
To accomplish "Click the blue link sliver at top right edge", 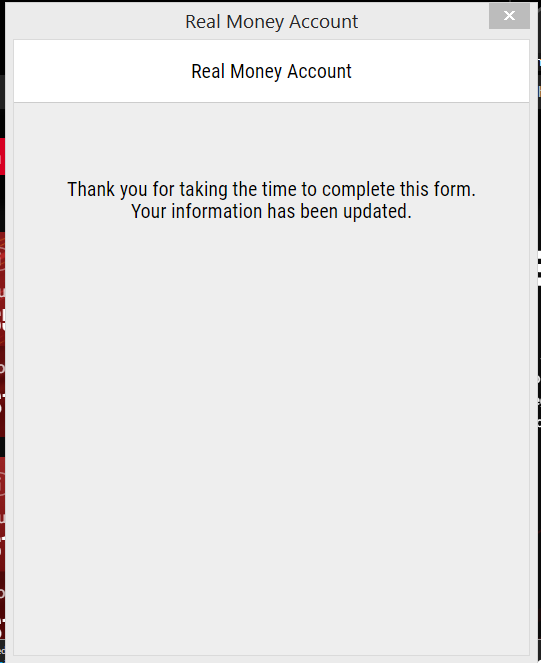I will coord(539,63).
